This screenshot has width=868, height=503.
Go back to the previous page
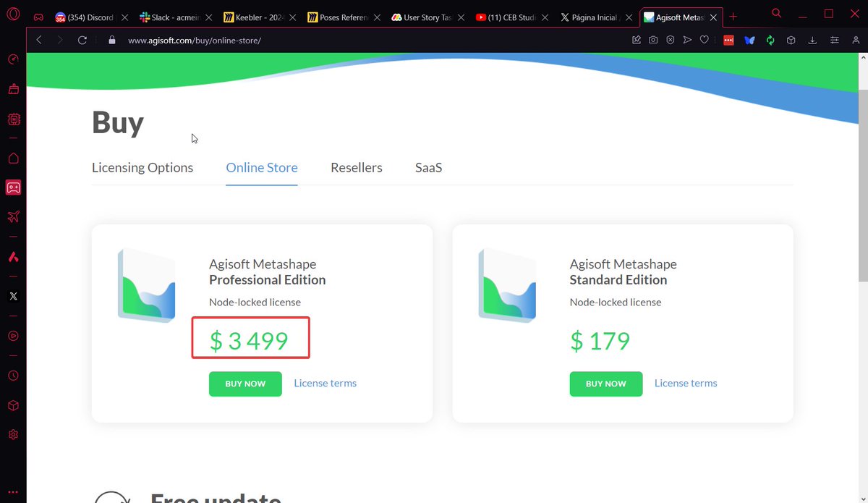[x=39, y=40]
